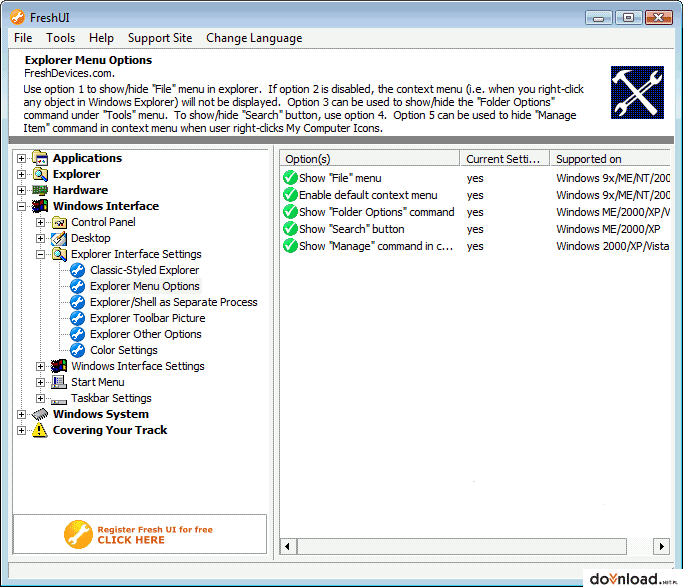The width and height of the screenshot is (683, 588).
Task: Click the Taskbar Settings bar icon
Action: (x=59, y=402)
